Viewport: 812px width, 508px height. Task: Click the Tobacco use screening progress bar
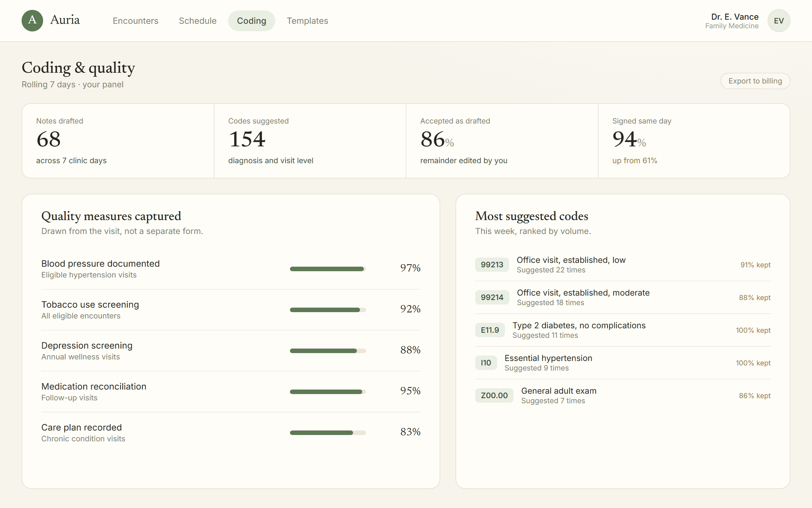coord(328,310)
